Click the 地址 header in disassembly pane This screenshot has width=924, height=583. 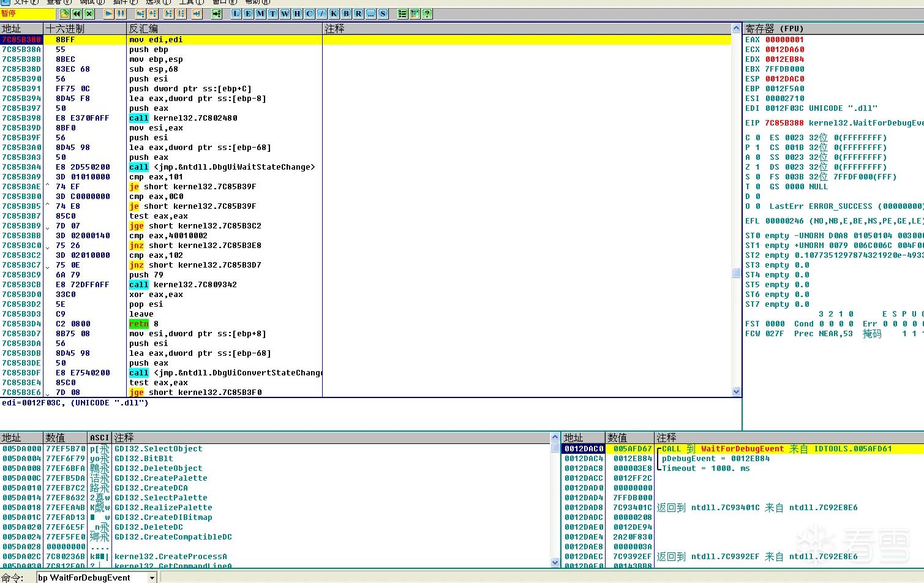pyautogui.click(x=22, y=29)
